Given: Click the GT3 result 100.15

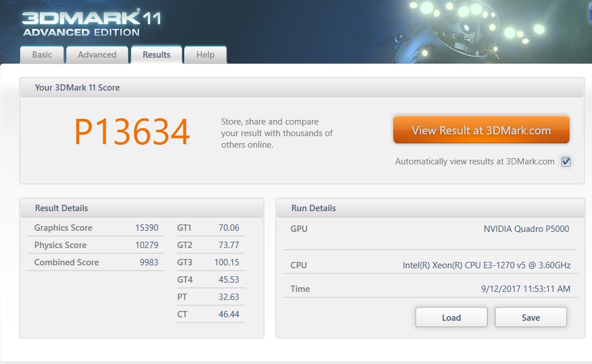Looking at the screenshot, I should [x=226, y=262].
